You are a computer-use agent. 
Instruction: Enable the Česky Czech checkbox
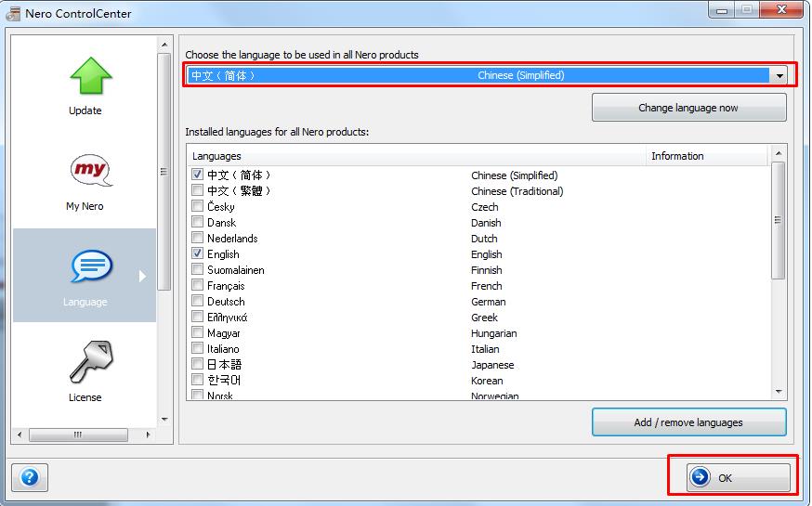[x=197, y=206]
